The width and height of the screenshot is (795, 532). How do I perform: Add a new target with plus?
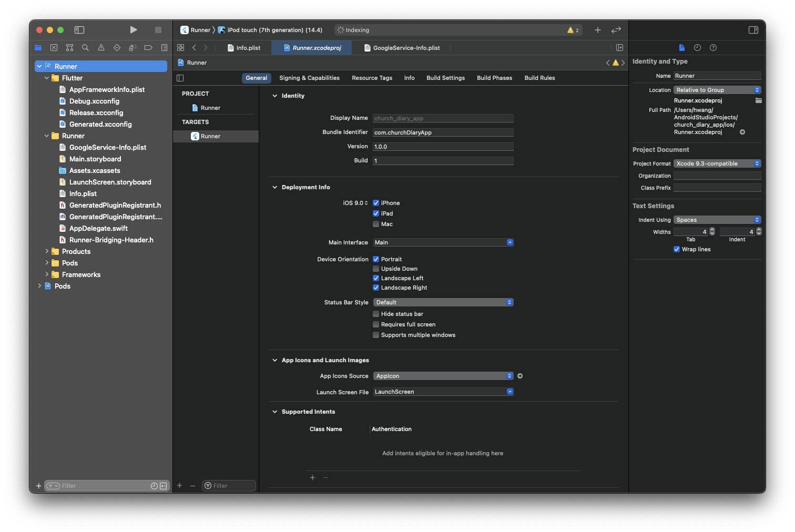179,486
